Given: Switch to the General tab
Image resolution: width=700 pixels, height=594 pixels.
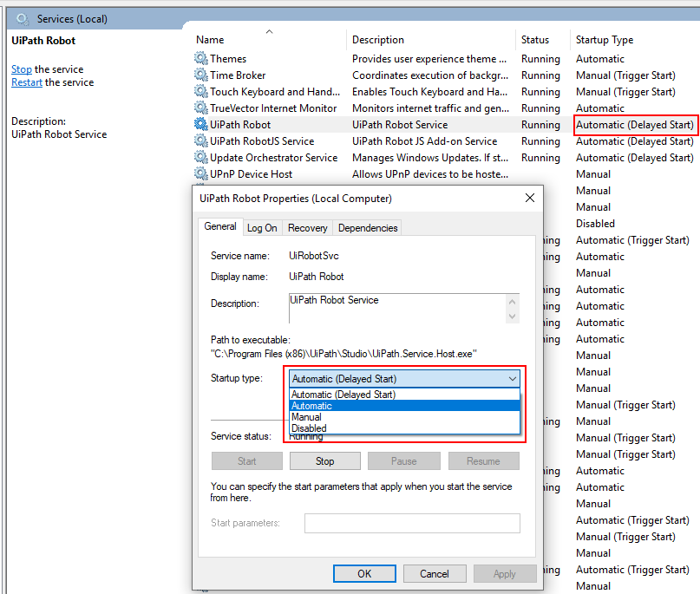Looking at the screenshot, I should click(x=220, y=226).
